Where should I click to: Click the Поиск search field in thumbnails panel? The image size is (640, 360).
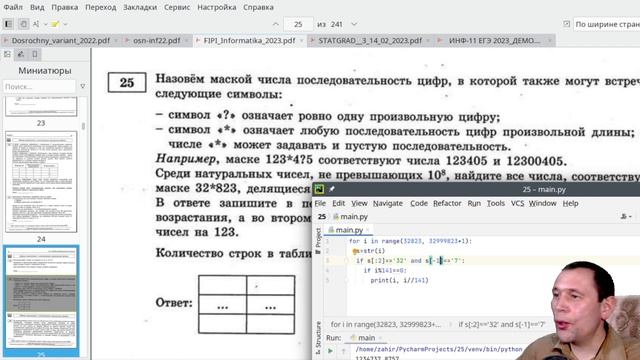tap(39, 87)
